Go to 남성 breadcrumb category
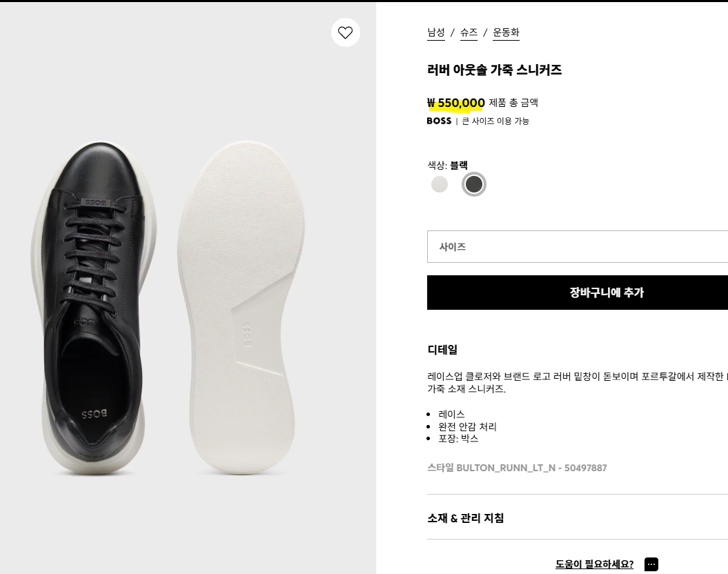 436,32
